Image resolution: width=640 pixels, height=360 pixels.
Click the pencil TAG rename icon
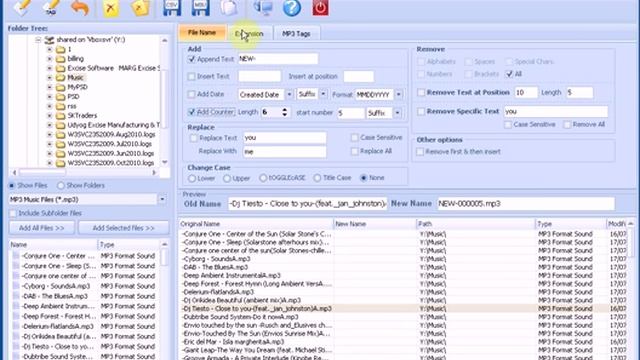click(x=51, y=7)
